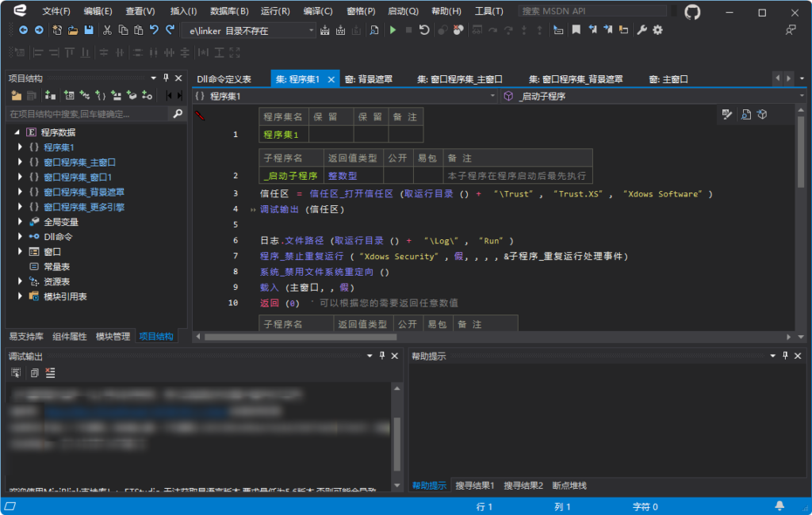Click the editor vertical scrollbar thumb
This screenshot has width=812, height=515.
(801, 151)
